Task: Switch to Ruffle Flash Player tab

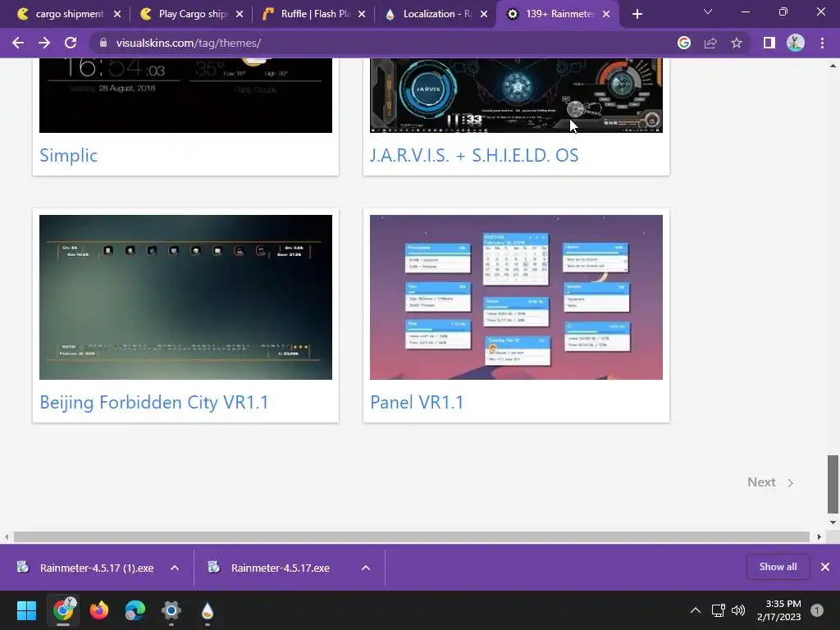Action: [x=315, y=14]
